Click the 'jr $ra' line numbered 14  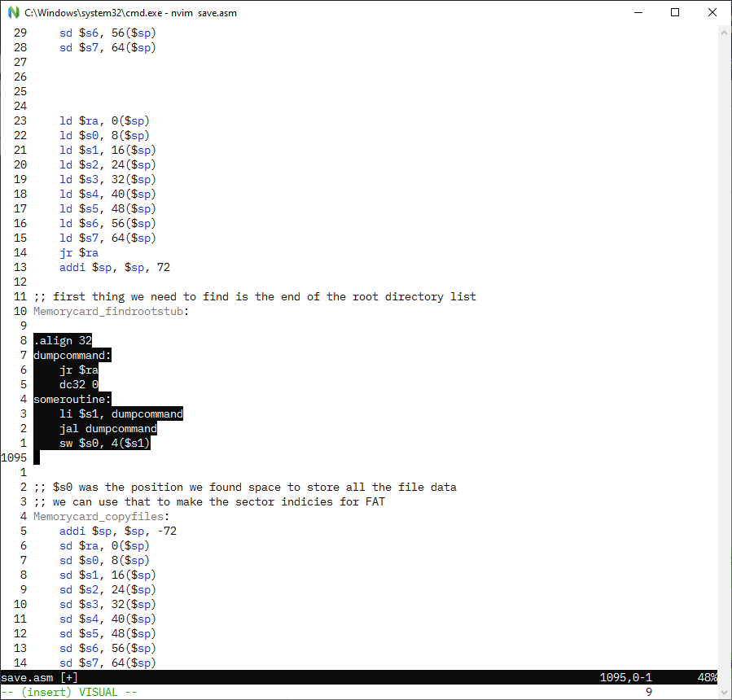point(78,253)
